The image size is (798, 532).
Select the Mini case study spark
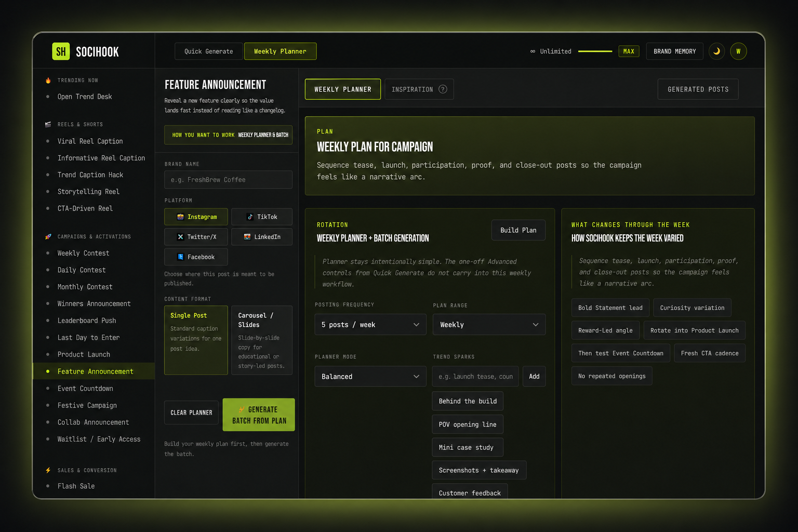[468, 447]
